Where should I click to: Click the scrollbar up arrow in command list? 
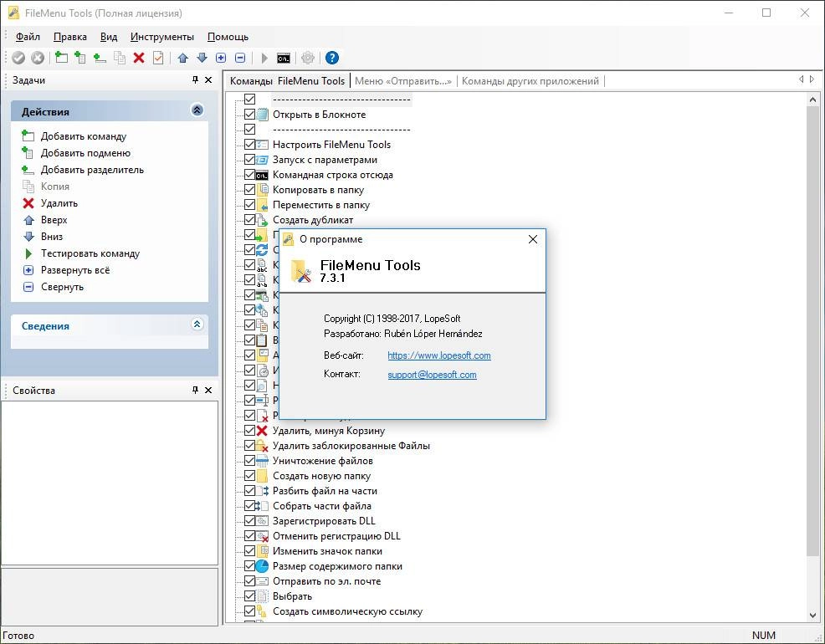(x=812, y=100)
